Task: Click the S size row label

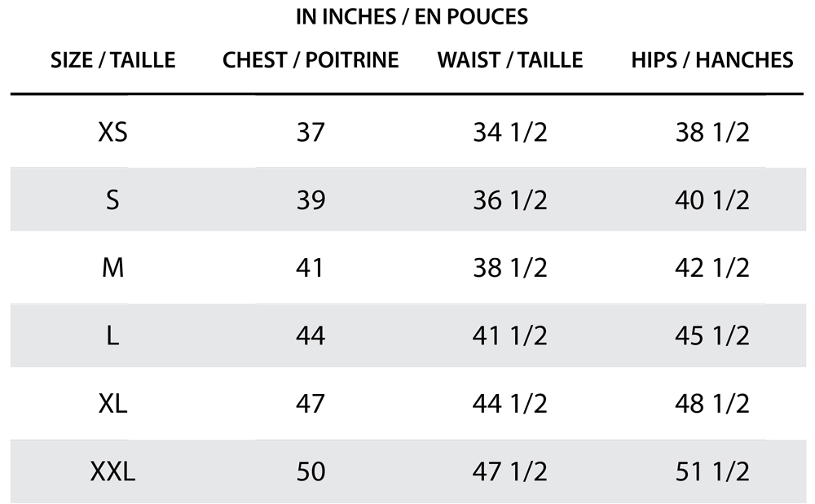Action: coord(112,199)
